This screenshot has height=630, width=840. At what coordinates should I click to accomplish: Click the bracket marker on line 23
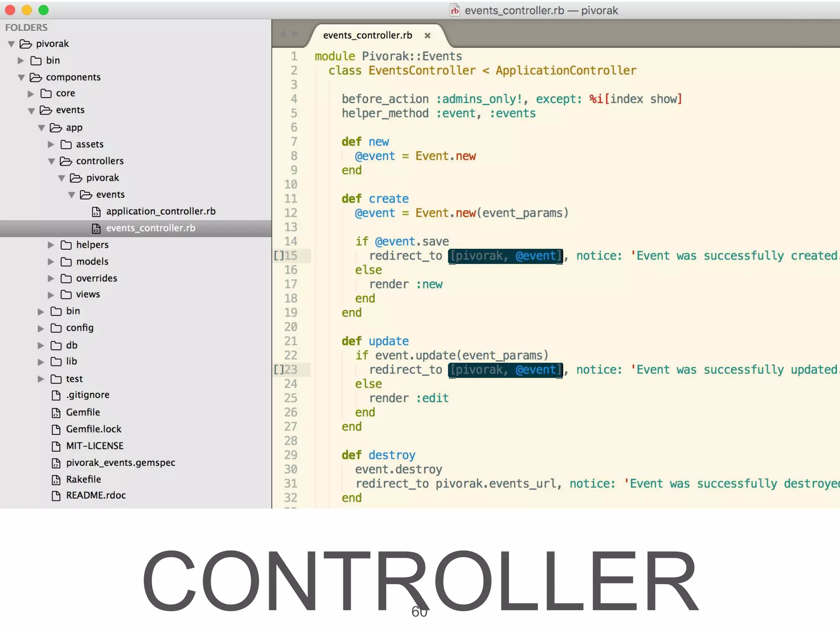click(x=278, y=370)
